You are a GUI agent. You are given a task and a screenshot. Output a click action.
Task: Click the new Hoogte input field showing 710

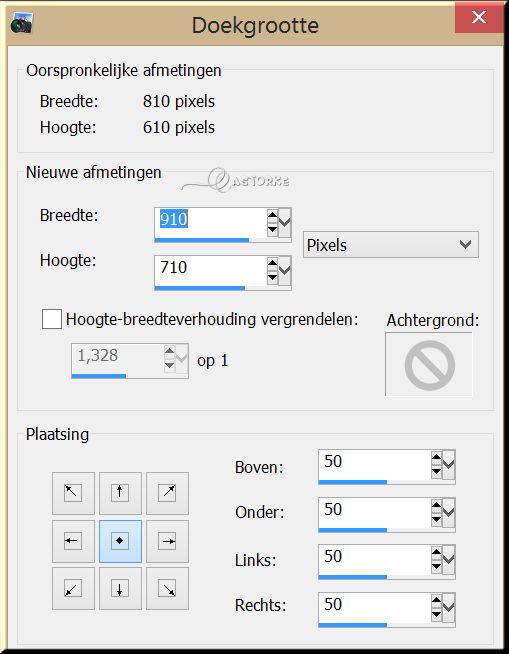tap(210, 271)
